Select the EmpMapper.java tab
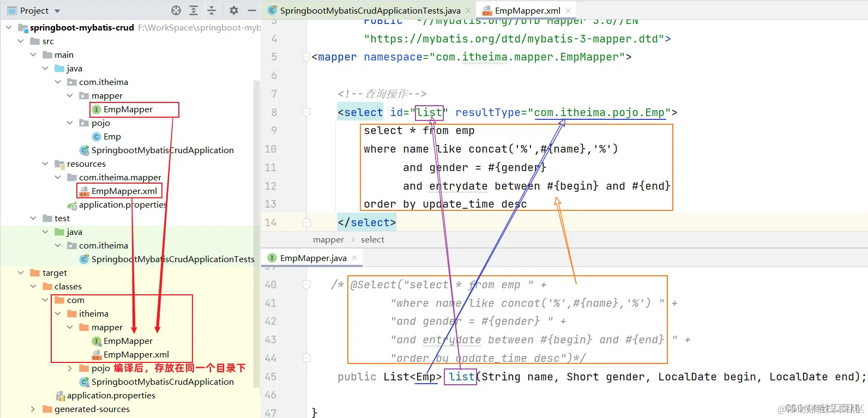Viewport: 868px width, 418px height. (x=313, y=258)
